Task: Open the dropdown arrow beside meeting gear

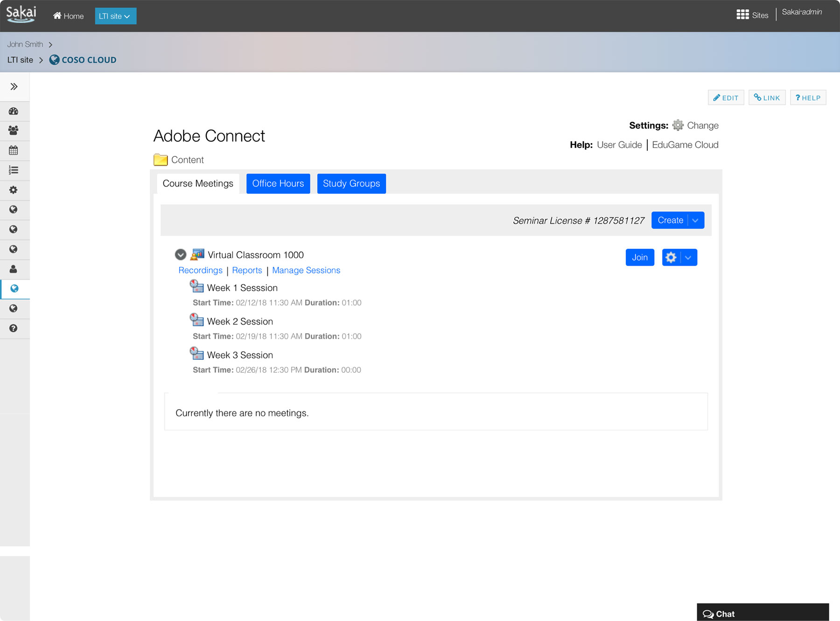Action: point(688,258)
